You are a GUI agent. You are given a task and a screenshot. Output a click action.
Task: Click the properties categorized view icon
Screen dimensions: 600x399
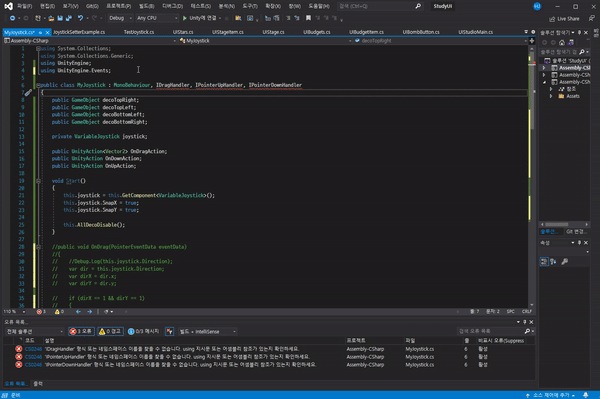544,262
